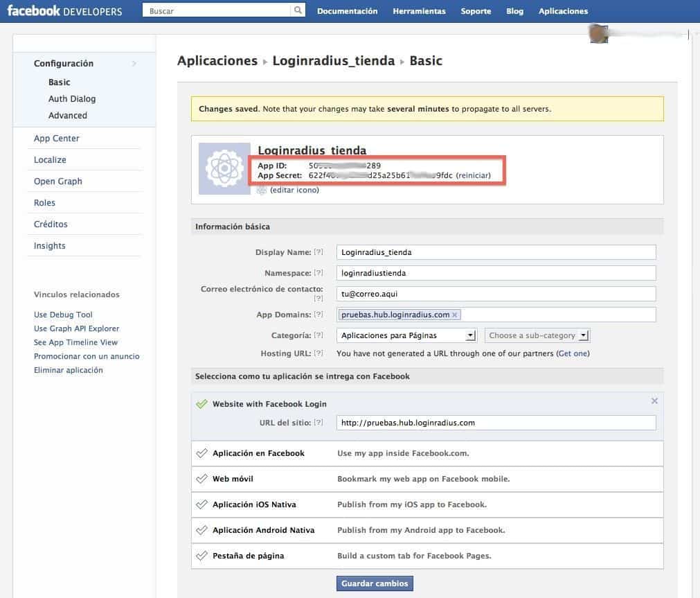Click the reiniciar link beside App Secret

[x=473, y=175]
